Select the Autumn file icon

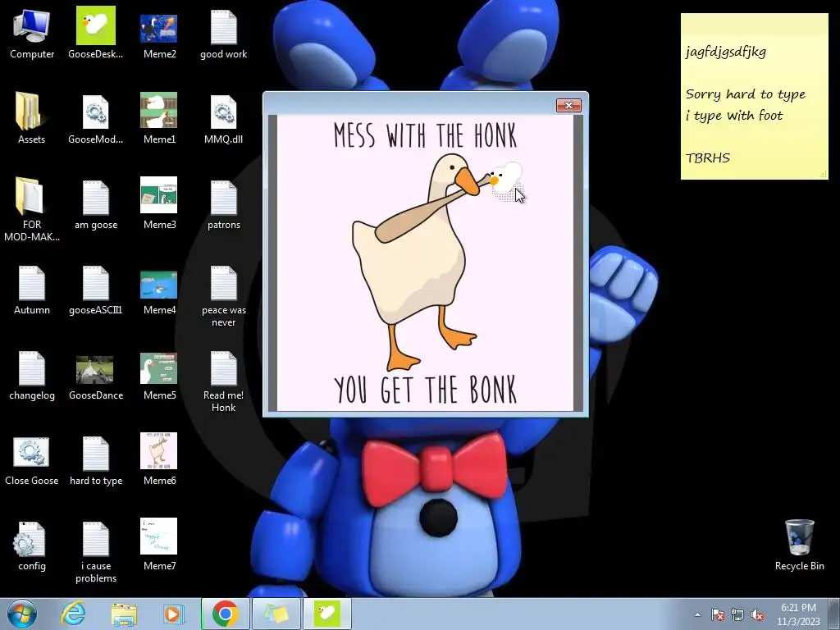pyautogui.click(x=32, y=290)
